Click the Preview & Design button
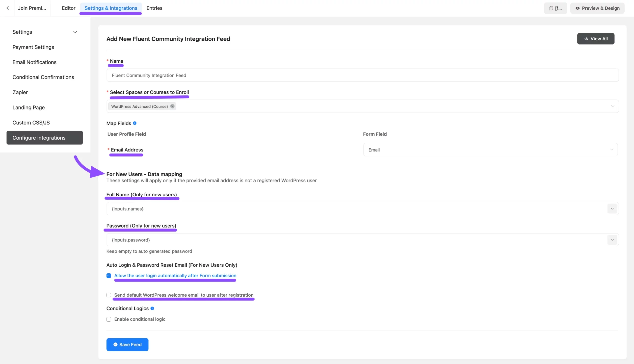Screen dimensions: 634x364 [597, 8]
